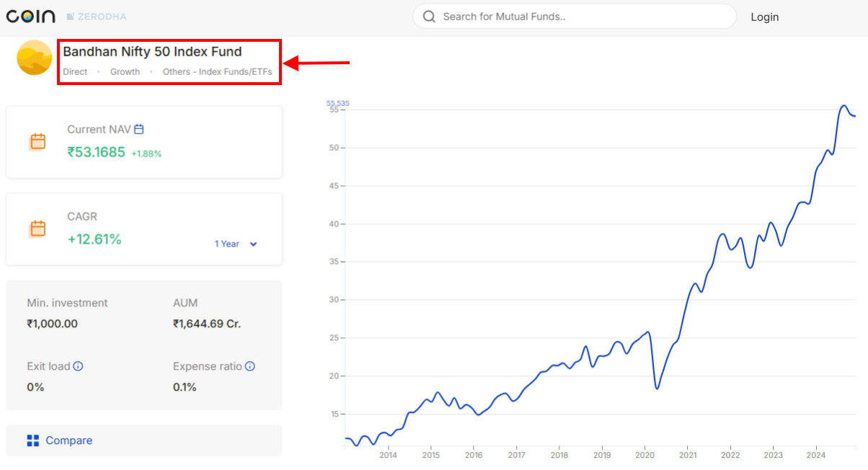Screen dimensions: 868x470
Task: Click the Login button
Action: pos(765,17)
